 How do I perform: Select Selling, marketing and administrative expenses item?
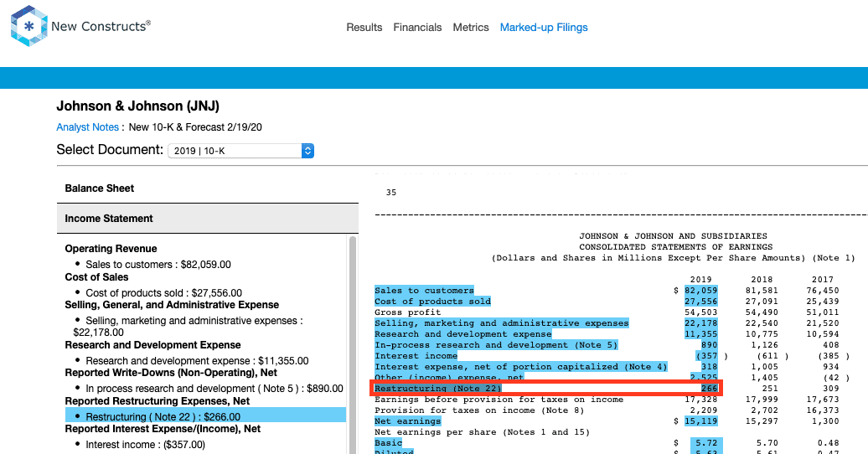click(189, 326)
